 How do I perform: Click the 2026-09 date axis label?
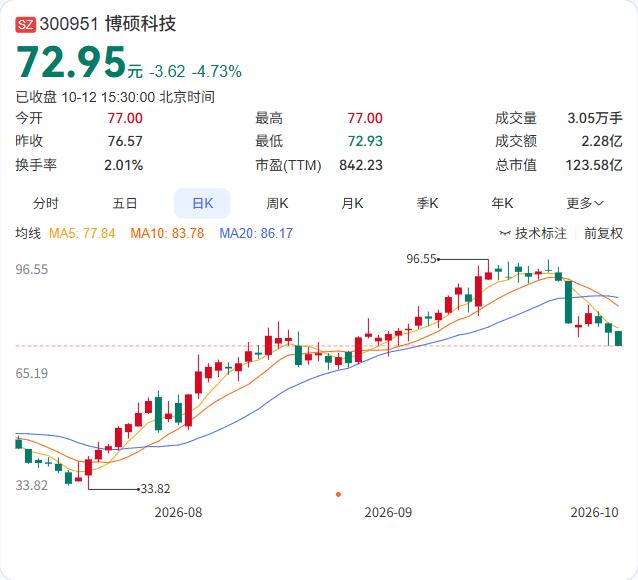tap(388, 512)
